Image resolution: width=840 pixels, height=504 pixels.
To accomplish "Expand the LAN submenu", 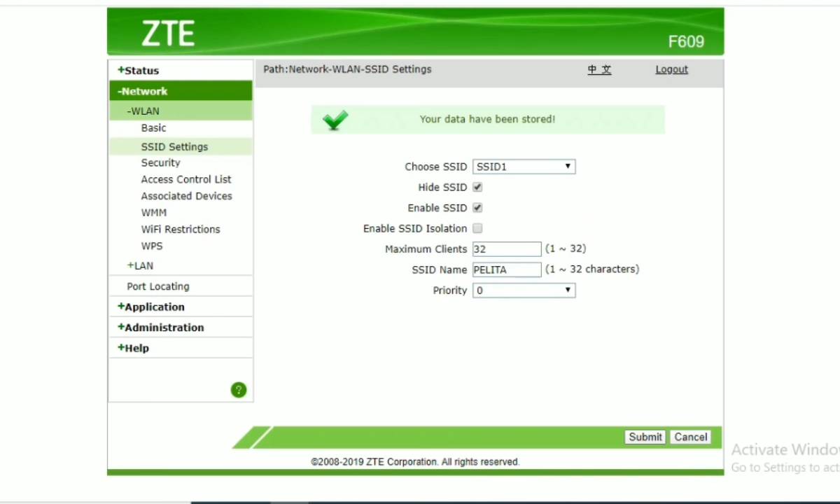I will [140, 265].
